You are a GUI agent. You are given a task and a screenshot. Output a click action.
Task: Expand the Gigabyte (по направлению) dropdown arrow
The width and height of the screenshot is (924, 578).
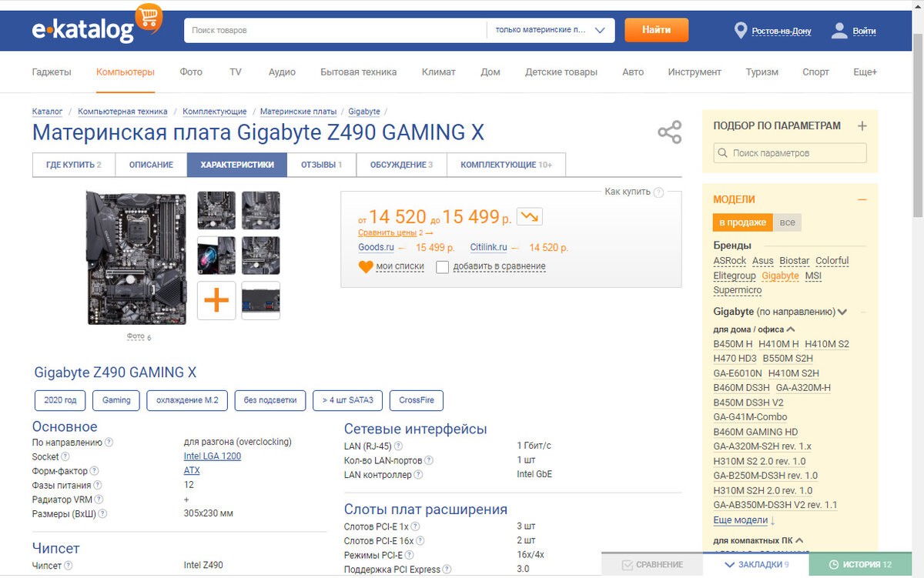[842, 312]
